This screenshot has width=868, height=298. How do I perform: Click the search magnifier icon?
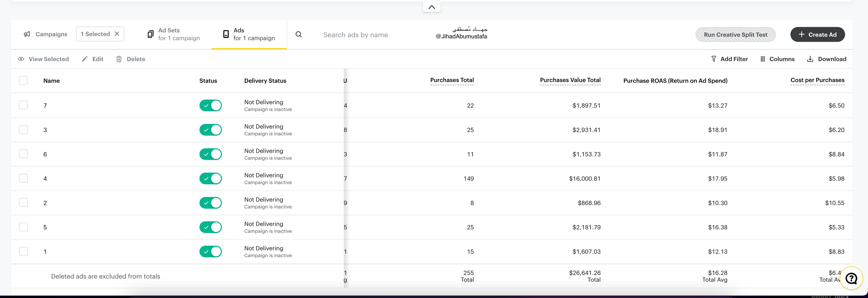298,35
